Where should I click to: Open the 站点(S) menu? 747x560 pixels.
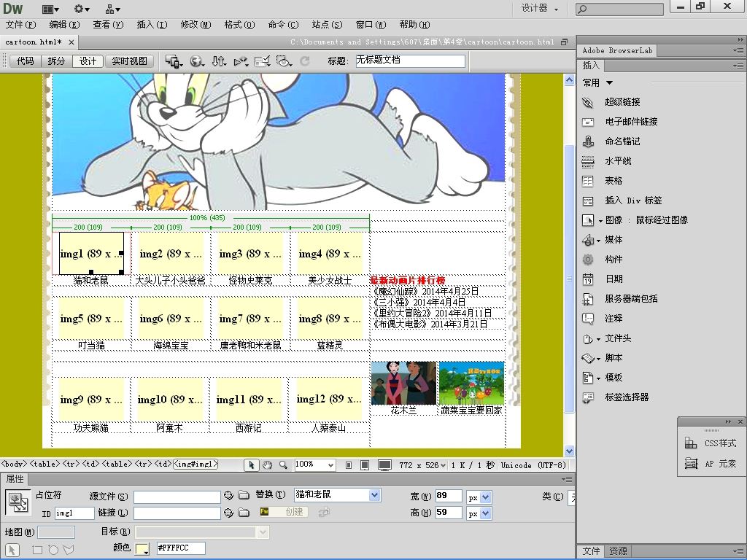[x=327, y=25]
